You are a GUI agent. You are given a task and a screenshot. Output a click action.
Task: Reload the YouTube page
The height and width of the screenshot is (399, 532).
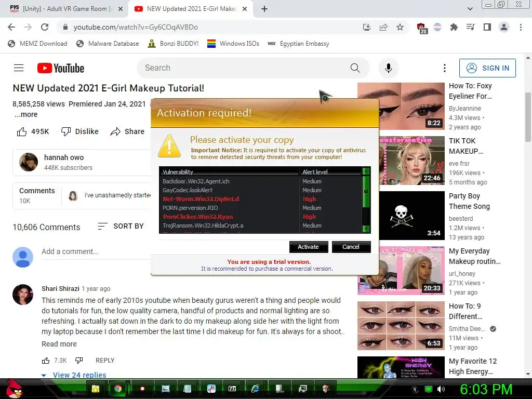pyautogui.click(x=45, y=27)
